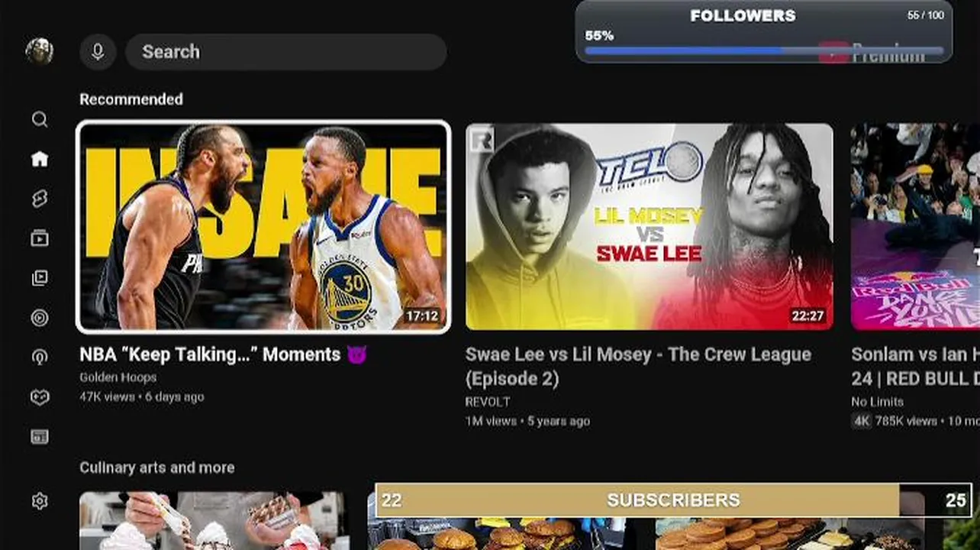Play the Lil Mosey vs Swae Lee thumbnail
The width and height of the screenshot is (980, 550).
tap(650, 227)
